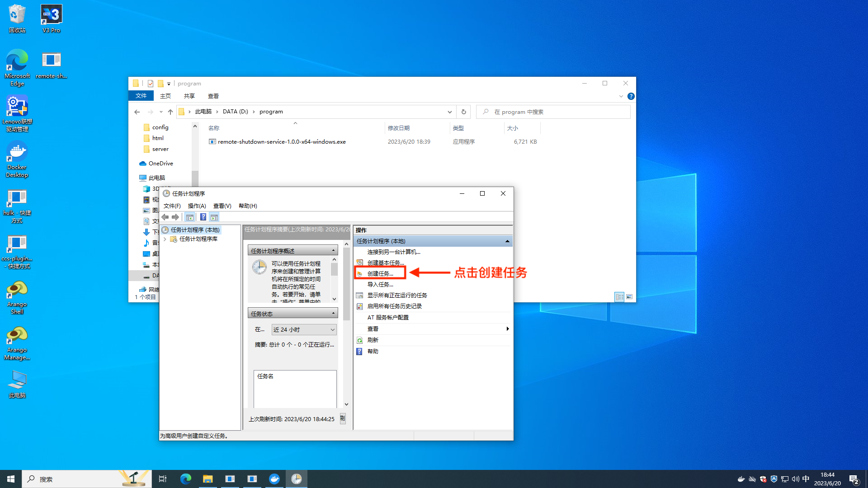This screenshot has height=488, width=868.
Task: Expand the 任务计划程序库 tree node
Action: [165, 239]
